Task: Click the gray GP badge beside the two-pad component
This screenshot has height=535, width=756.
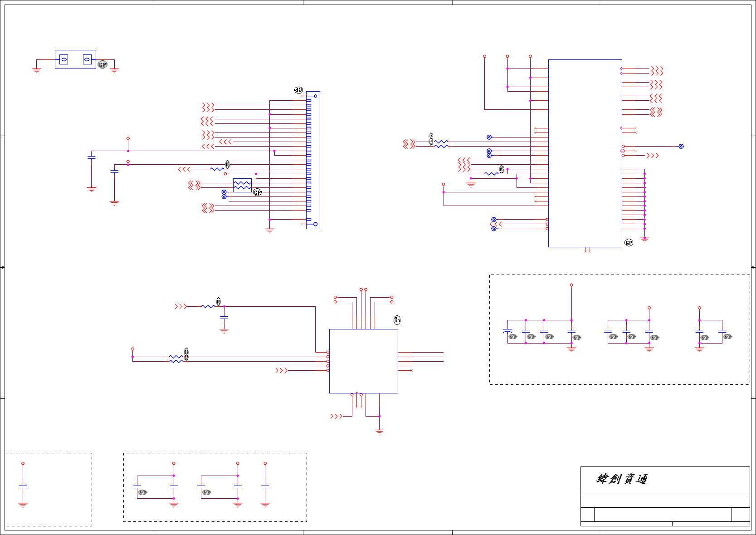Action: click(x=103, y=65)
